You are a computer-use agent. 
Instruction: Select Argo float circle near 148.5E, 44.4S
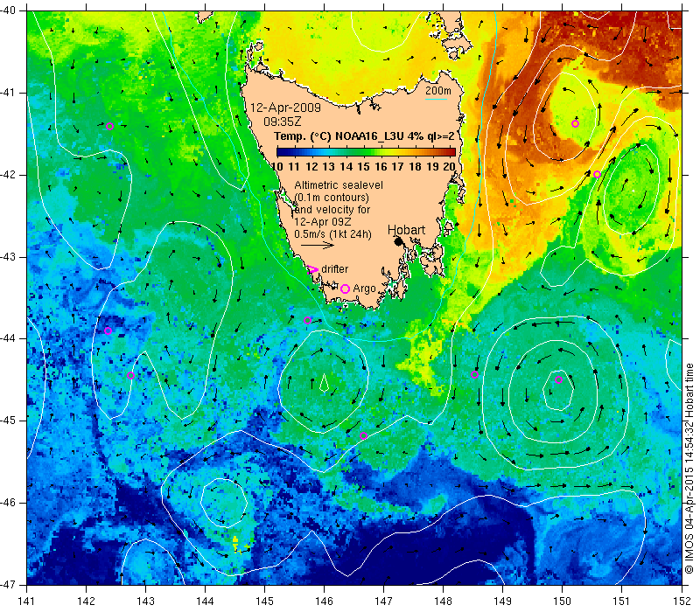(x=474, y=375)
